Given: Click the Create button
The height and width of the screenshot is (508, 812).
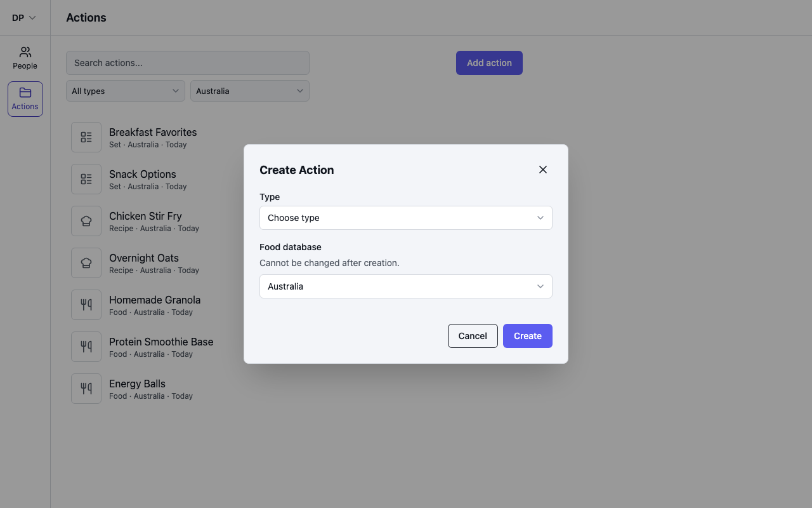Looking at the screenshot, I should click(528, 336).
